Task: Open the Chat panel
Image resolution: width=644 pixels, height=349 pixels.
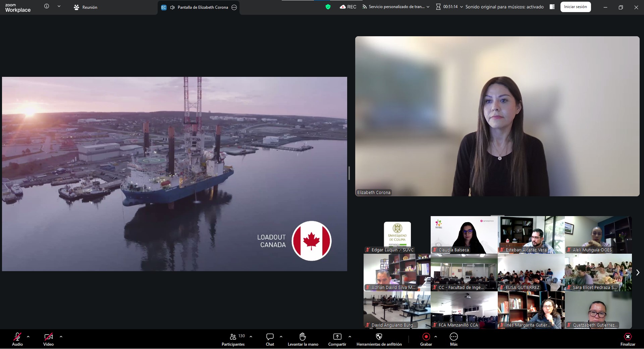Action: click(x=270, y=337)
